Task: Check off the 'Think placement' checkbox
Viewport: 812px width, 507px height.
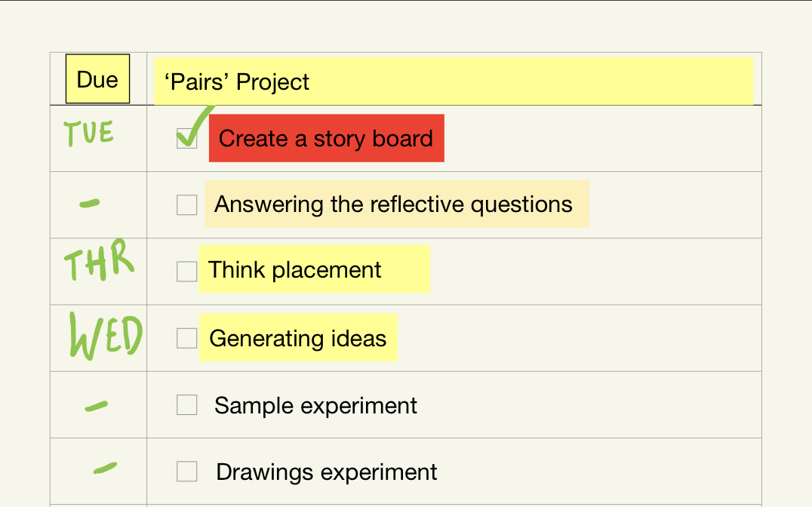Action: coord(186,272)
